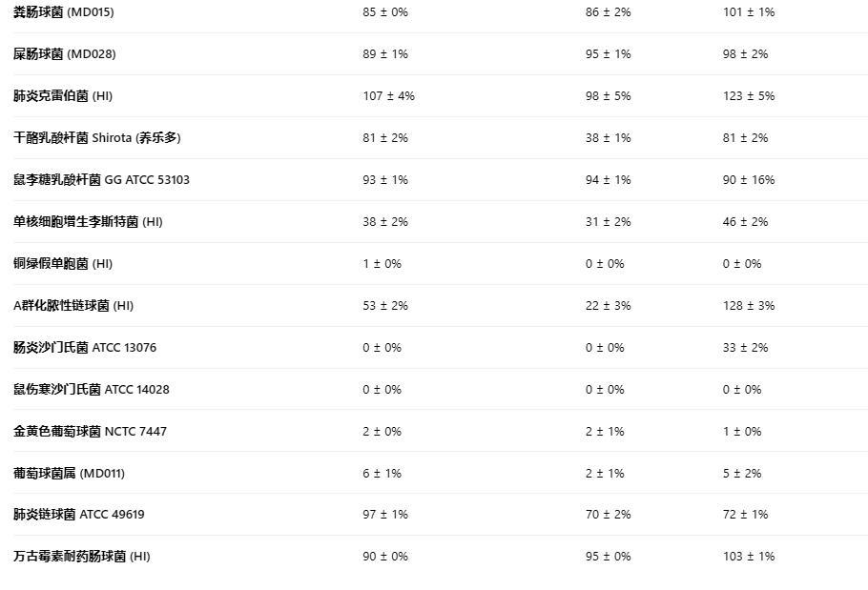Select the 葡萄球菌属 (MD011) row label
The width and height of the screenshot is (868, 590).
[69, 474]
